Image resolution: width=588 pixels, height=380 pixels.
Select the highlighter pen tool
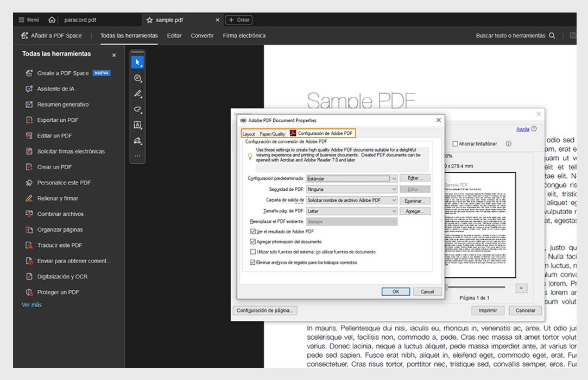click(x=137, y=93)
